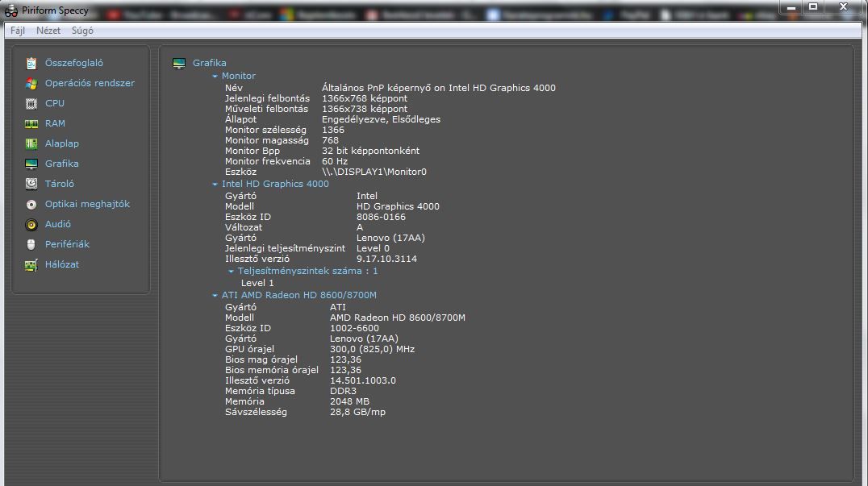The width and height of the screenshot is (868, 486).
Task: Click the 32 bit képpontonként value
Action: [x=370, y=151]
